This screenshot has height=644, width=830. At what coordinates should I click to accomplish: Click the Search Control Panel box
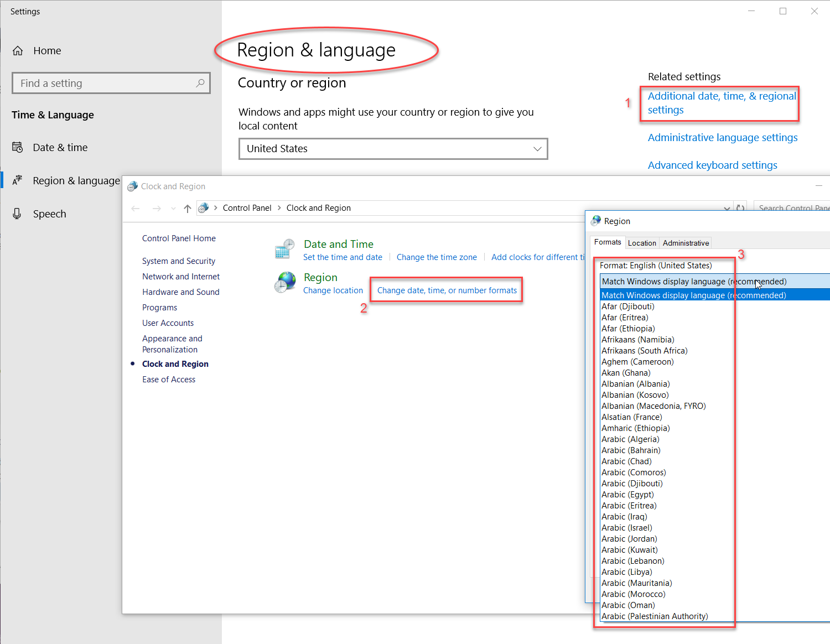792,209
